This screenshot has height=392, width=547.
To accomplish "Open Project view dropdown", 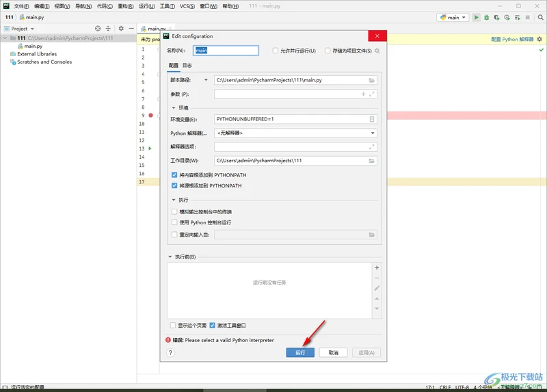I will coord(23,29).
